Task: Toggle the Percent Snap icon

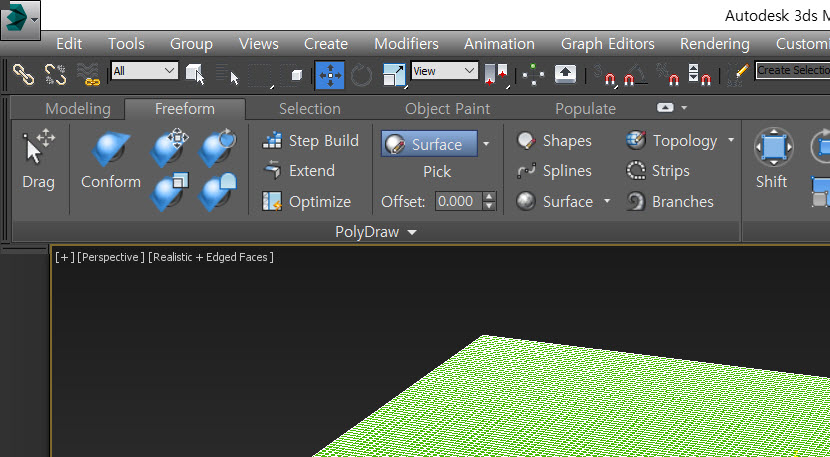Action: [x=667, y=75]
